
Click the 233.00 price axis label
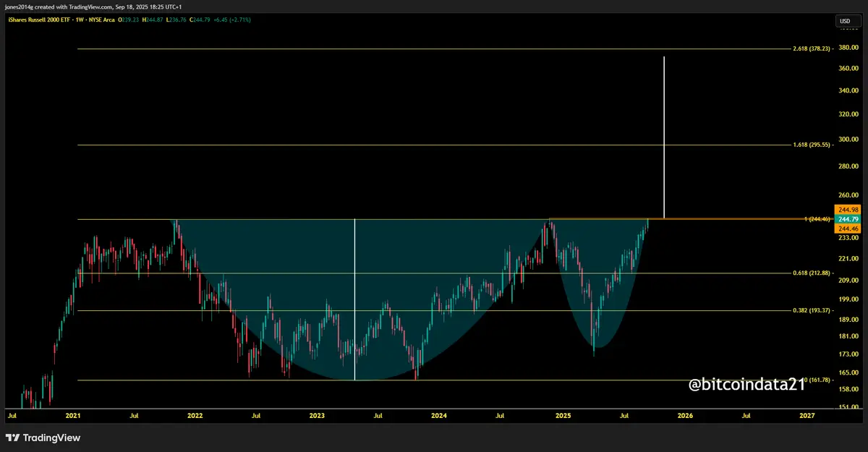[848, 237]
